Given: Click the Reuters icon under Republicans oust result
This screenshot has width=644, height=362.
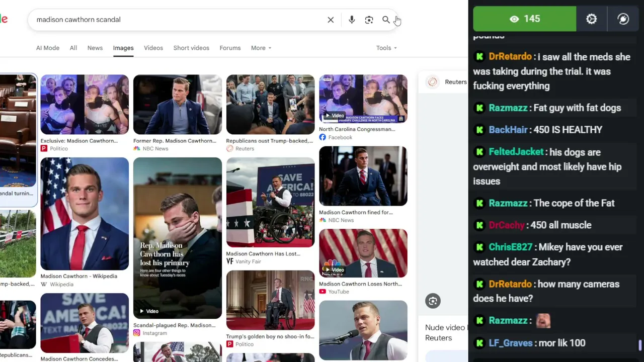Looking at the screenshot, I should pyautogui.click(x=229, y=148).
